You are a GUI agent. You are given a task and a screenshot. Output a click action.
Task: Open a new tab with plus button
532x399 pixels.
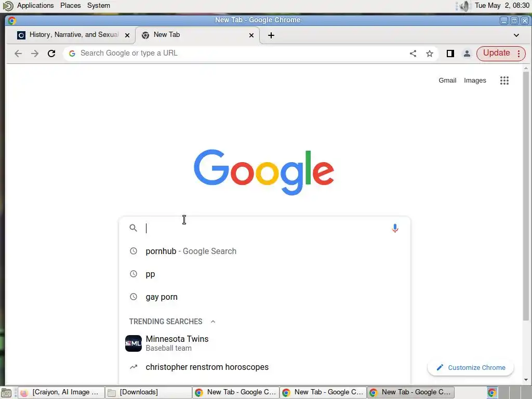pos(271,35)
